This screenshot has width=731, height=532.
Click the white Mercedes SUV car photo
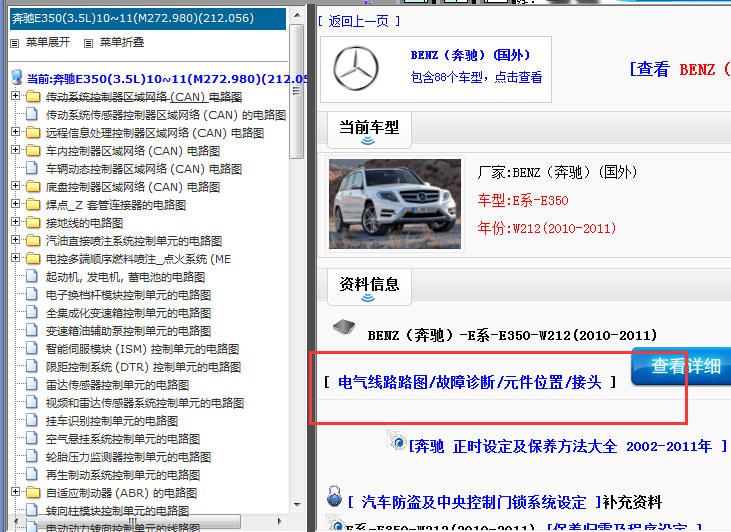pyautogui.click(x=395, y=204)
